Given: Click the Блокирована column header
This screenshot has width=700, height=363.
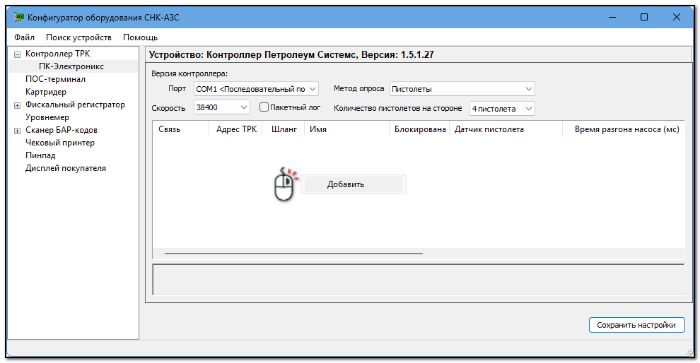Looking at the screenshot, I should click(420, 129).
